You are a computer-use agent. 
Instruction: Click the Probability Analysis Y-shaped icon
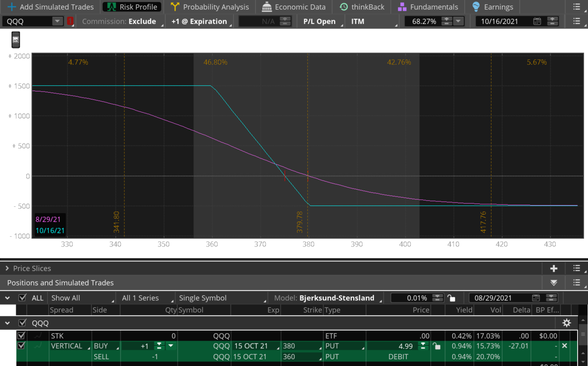click(175, 7)
